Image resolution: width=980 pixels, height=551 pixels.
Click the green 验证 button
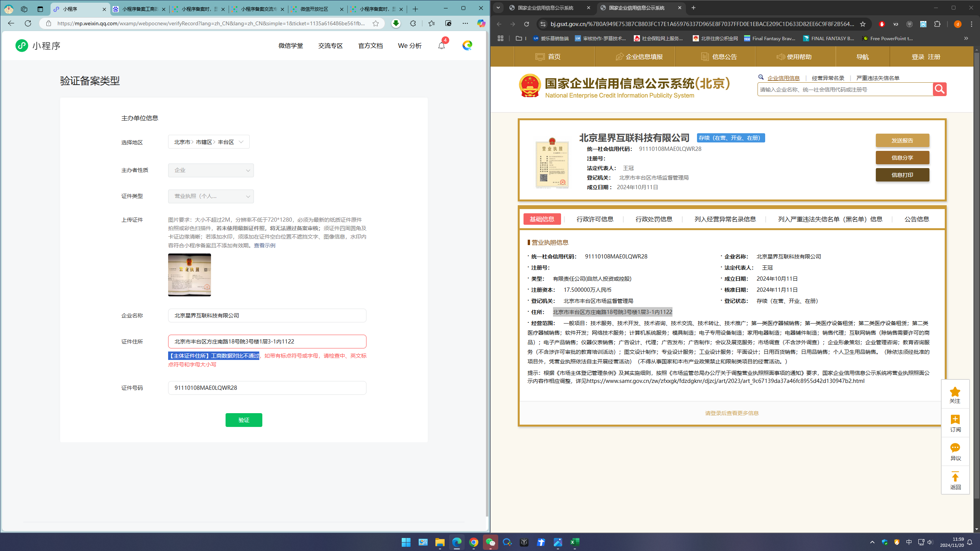244,420
